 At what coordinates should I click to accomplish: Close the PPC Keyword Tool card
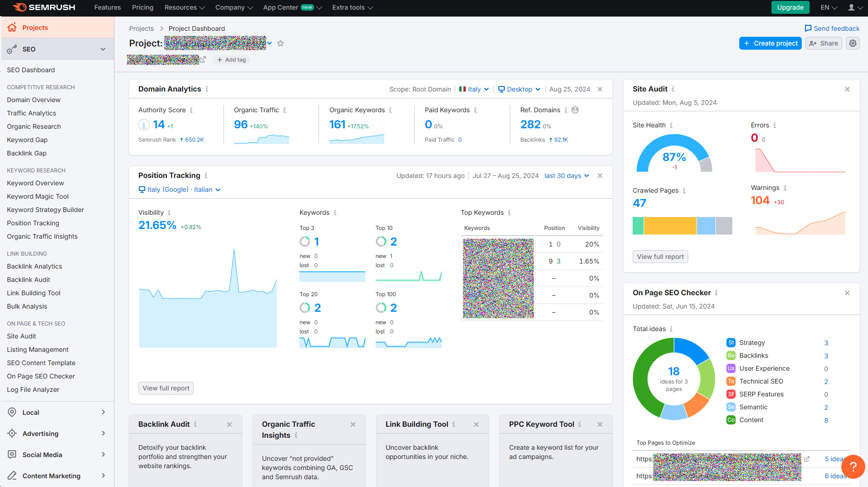600,424
